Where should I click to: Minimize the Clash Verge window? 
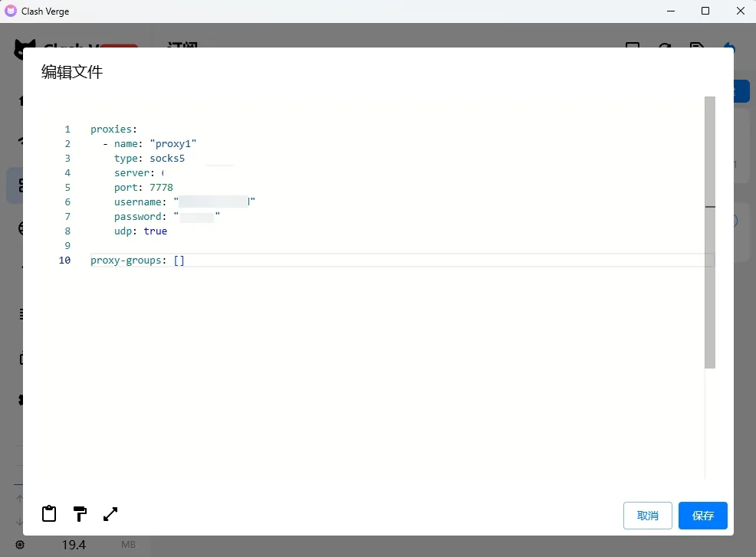[671, 11]
